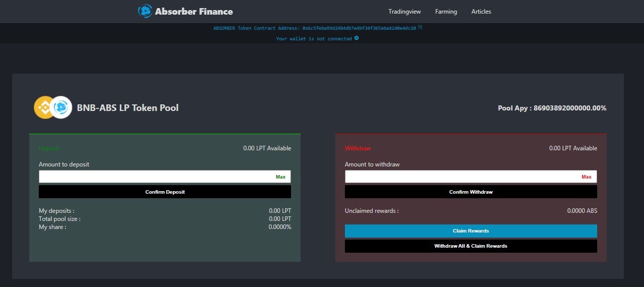Click the red Withdraw heading

tap(357, 148)
